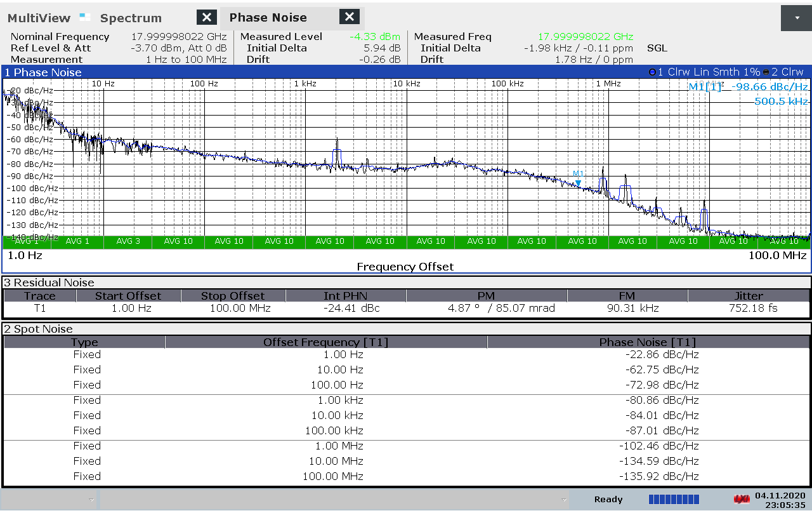The width and height of the screenshot is (812, 513).
Task: Select the M1[1] marker readout
Action: tap(749, 87)
